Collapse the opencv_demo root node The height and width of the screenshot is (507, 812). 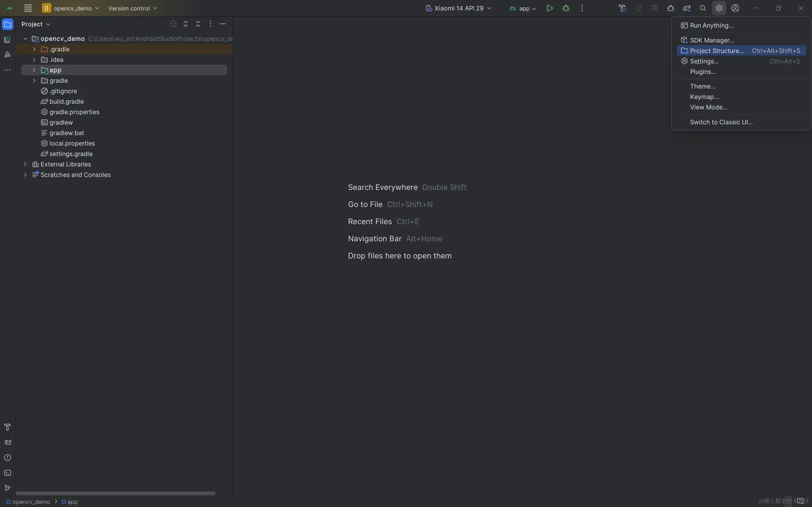coord(25,39)
